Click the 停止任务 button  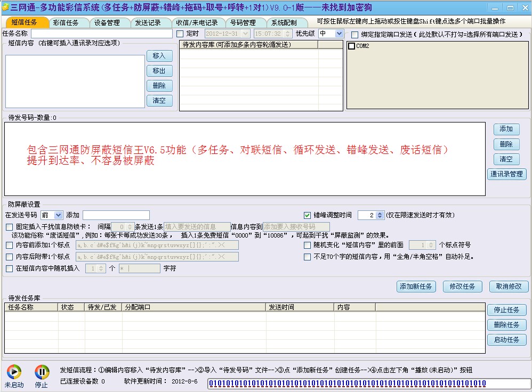(x=507, y=310)
